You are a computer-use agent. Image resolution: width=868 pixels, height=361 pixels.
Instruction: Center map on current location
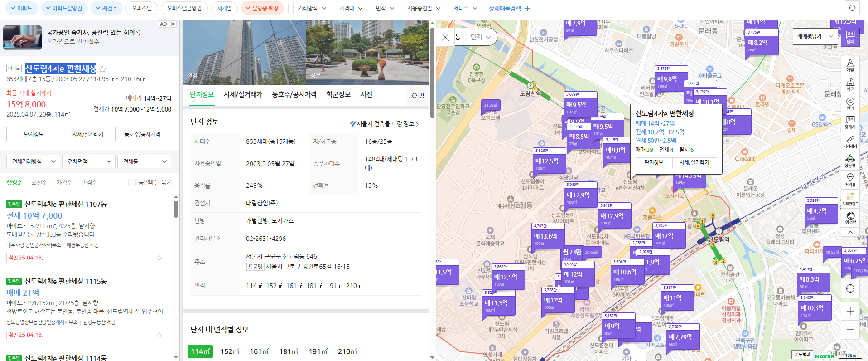(x=850, y=288)
